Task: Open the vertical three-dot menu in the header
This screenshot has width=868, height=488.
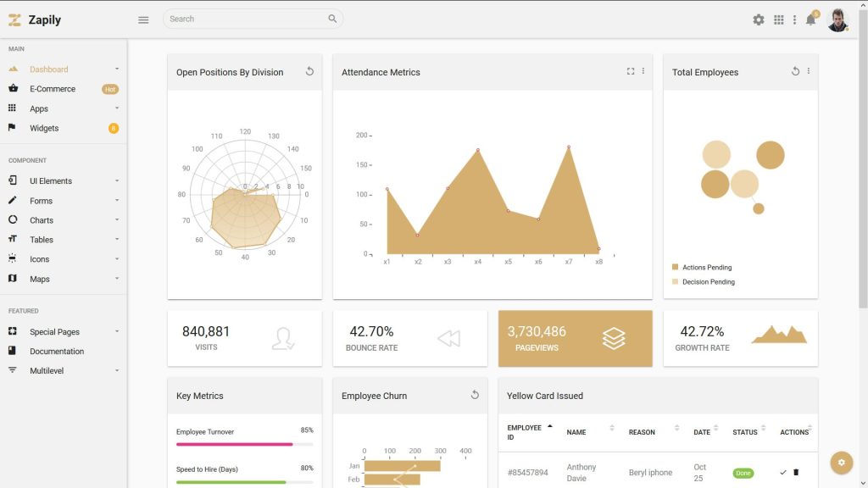Action: coord(794,19)
